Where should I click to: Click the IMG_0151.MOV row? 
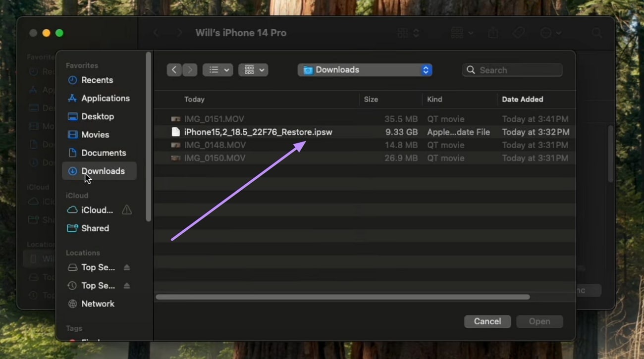click(x=365, y=119)
